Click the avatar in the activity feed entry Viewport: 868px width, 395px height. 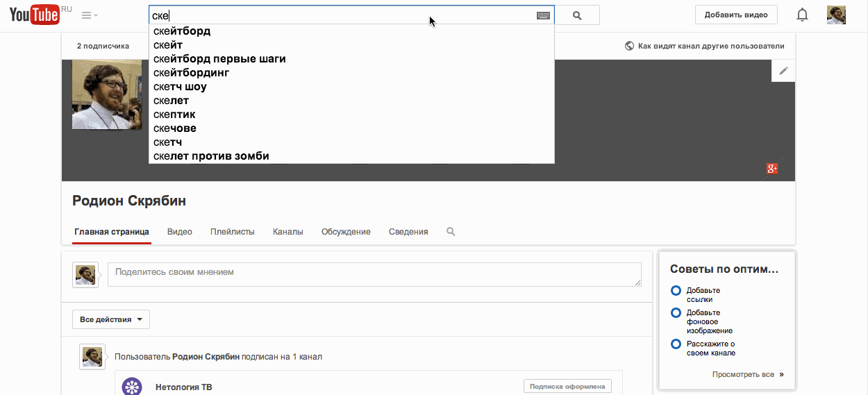(x=92, y=357)
